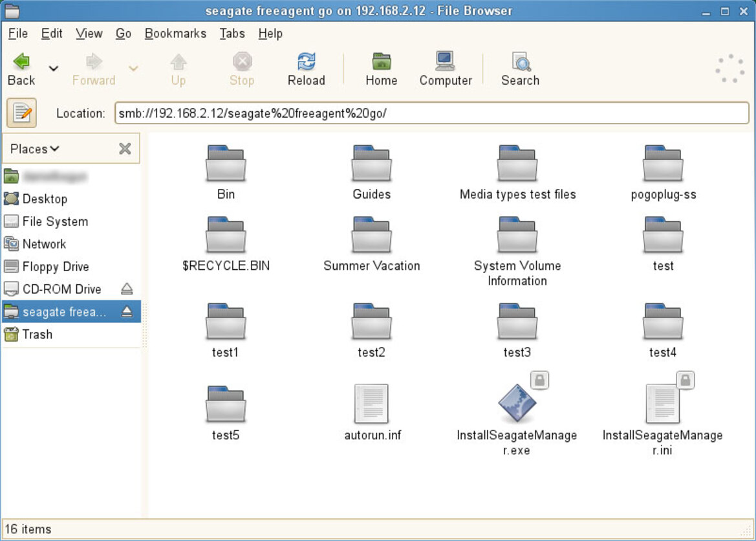Viewport: 756px width, 541px height.
Task: Select the autorun.inf file icon
Action: [x=371, y=404]
